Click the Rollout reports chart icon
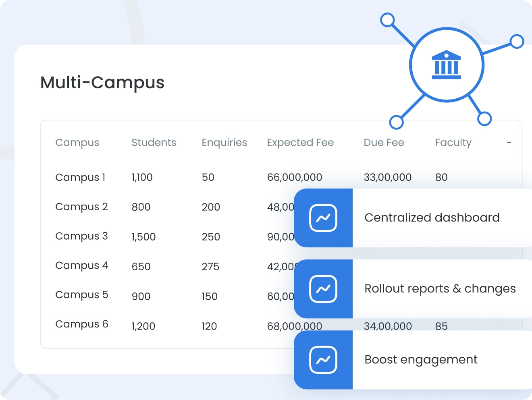This screenshot has height=400, width=532. (323, 289)
